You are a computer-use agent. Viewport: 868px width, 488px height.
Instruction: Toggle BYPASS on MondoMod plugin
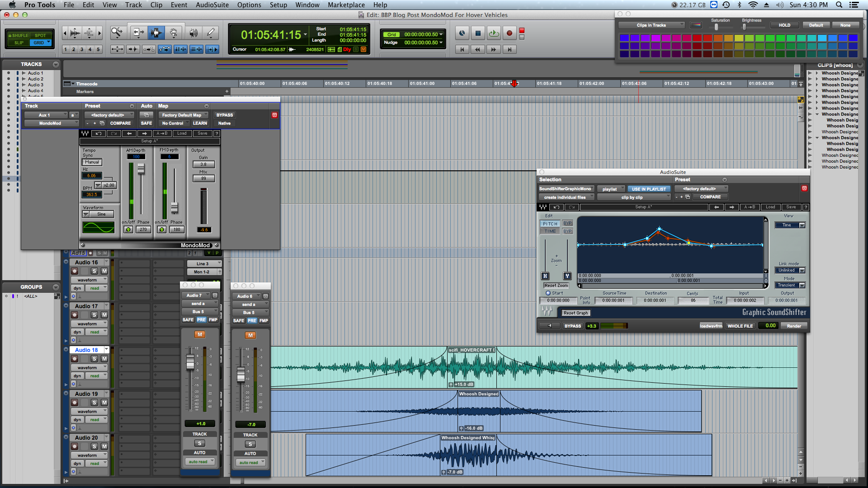[x=225, y=115]
